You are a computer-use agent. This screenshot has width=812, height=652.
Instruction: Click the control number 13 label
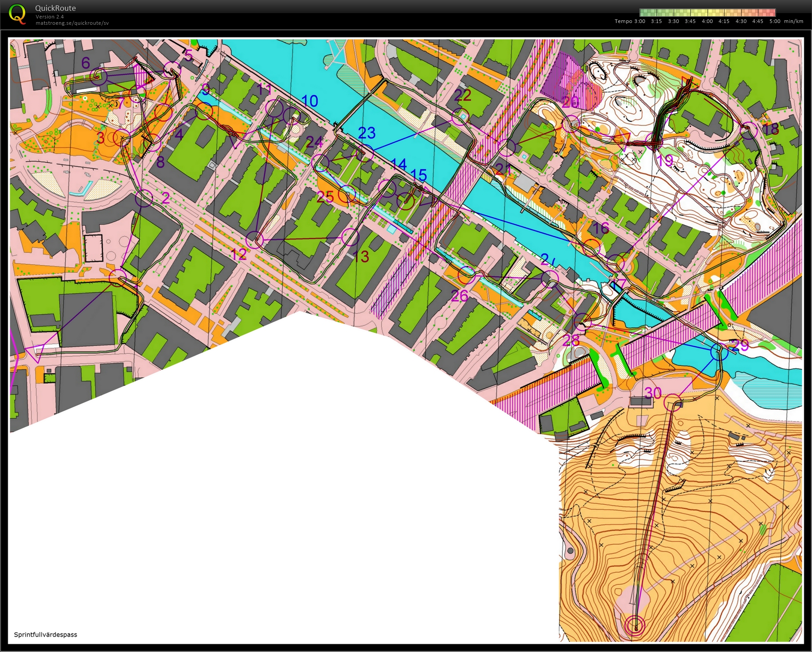[x=361, y=257]
